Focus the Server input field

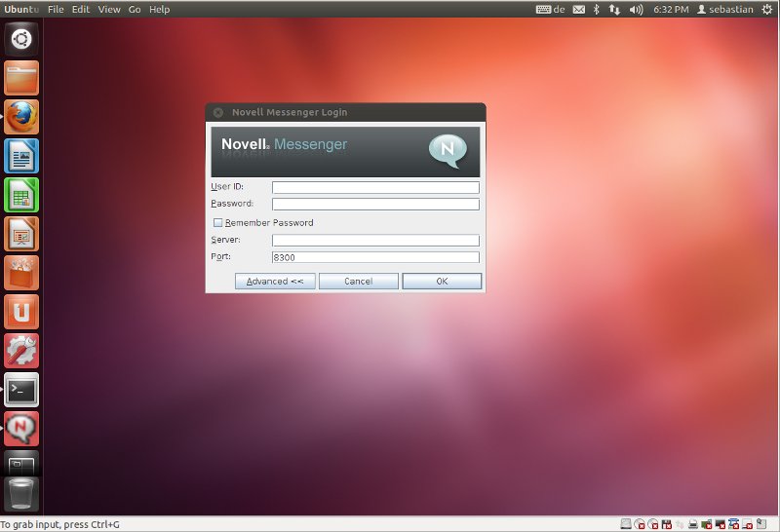[x=375, y=240]
